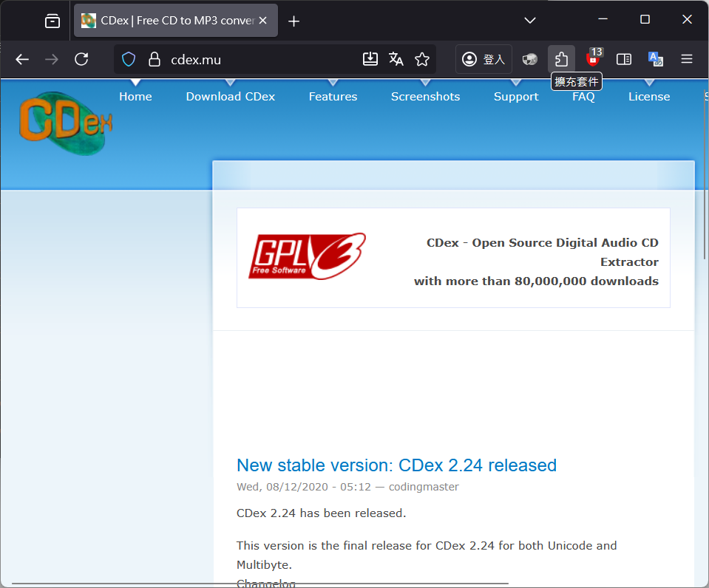The image size is (709, 588).
Task: Bookmark this page with star icon
Action: tap(422, 59)
